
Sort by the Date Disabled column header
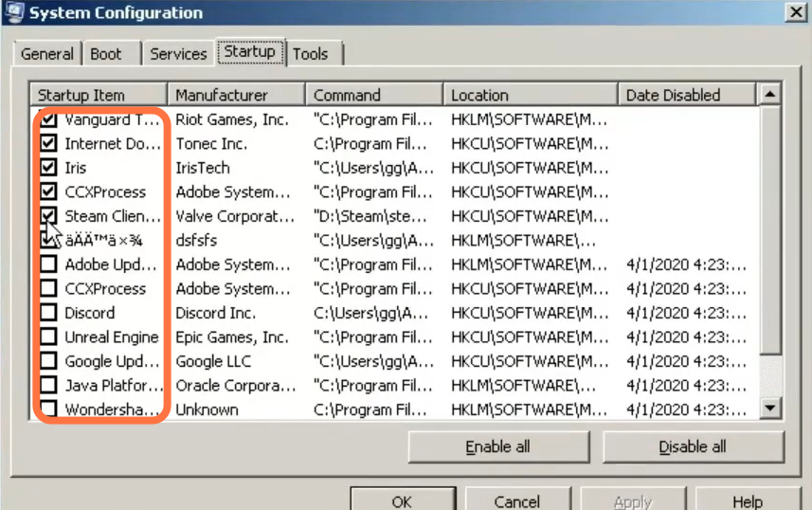click(x=687, y=95)
